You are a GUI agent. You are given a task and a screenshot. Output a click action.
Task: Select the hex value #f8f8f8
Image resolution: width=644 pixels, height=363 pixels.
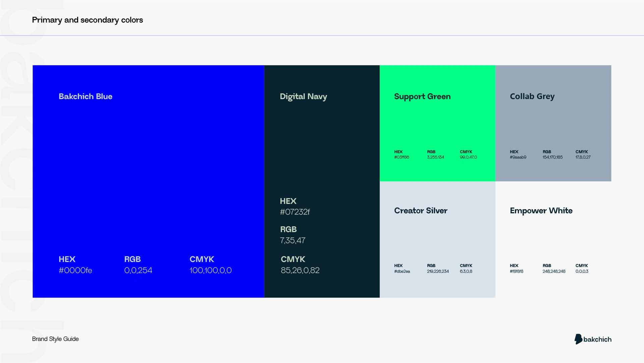(517, 271)
